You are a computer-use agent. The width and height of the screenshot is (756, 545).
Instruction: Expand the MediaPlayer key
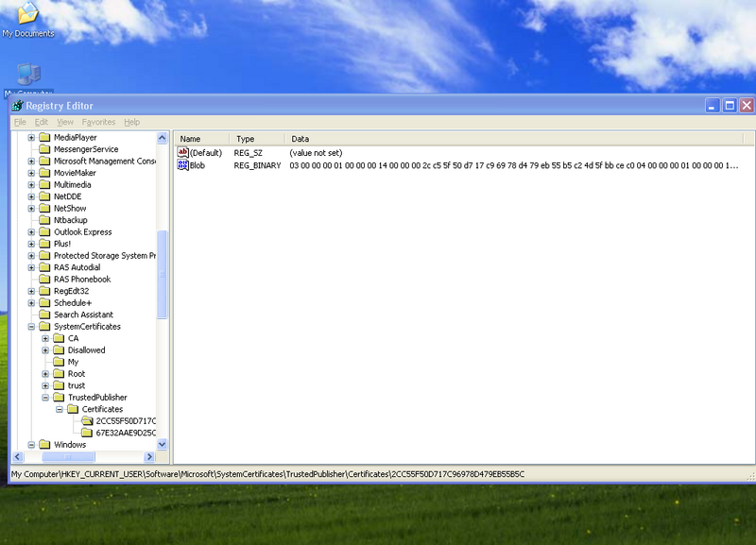click(x=31, y=138)
